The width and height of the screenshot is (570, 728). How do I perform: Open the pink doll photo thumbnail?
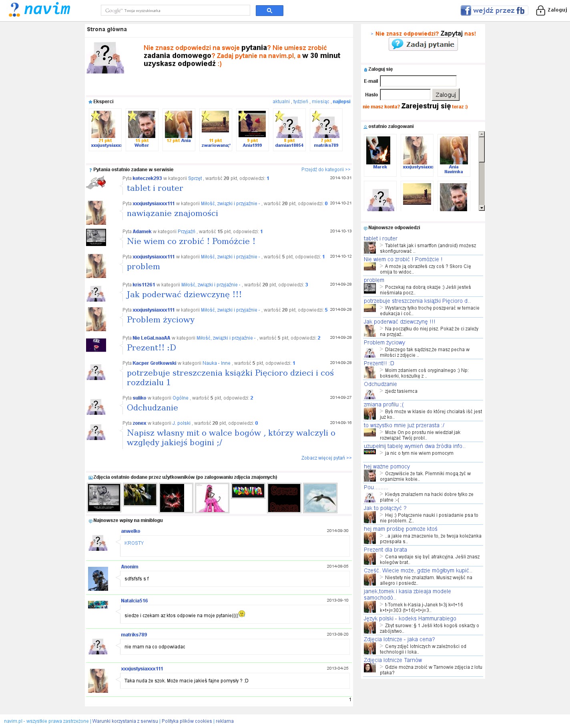(x=212, y=498)
